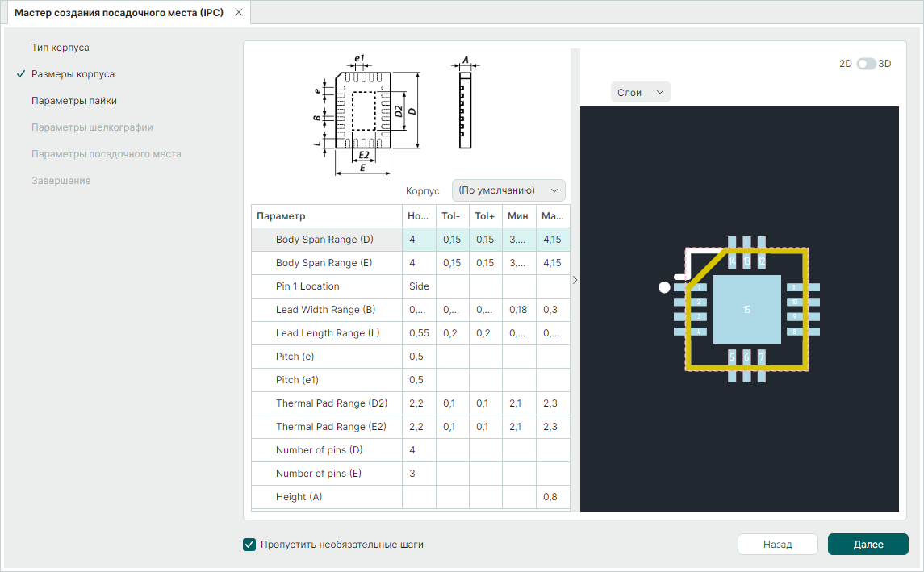Collapse the preview panel with the arrow

click(575, 280)
